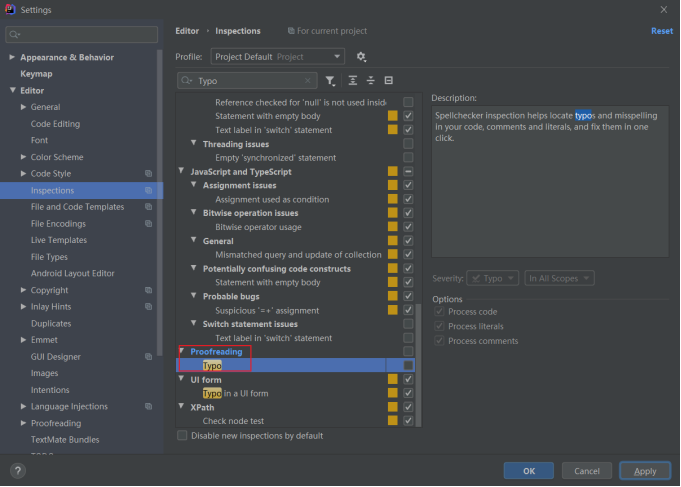Open Intentions settings page
681x487 pixels.
pyautogui.click(x=50, y=390)
